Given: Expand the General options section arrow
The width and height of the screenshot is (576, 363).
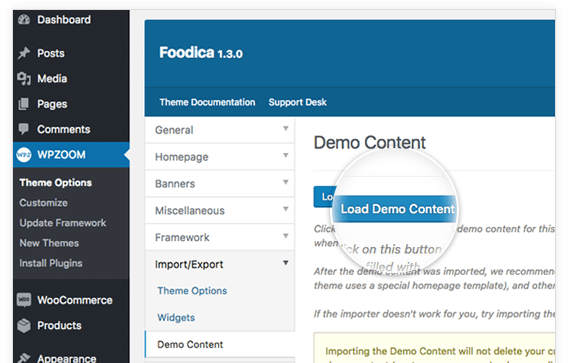Looking at the screenshot, I should [285, 129].
